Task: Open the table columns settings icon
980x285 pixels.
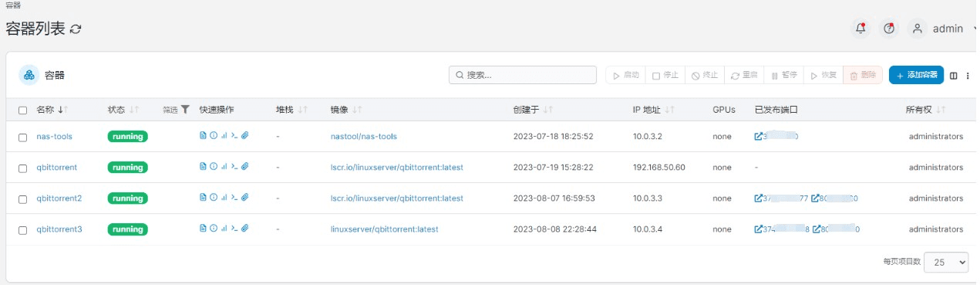Action: pos(954,76)
